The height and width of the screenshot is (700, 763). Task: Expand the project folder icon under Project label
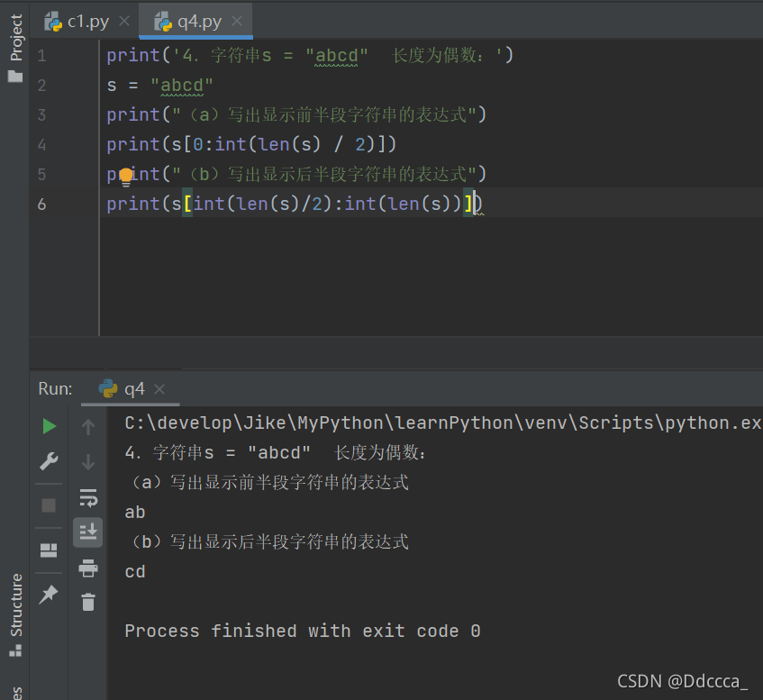14,77
